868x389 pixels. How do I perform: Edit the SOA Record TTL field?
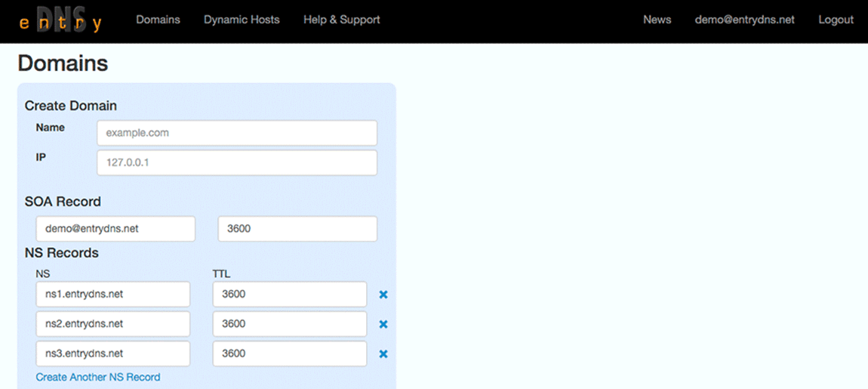[x=297, y=229]
